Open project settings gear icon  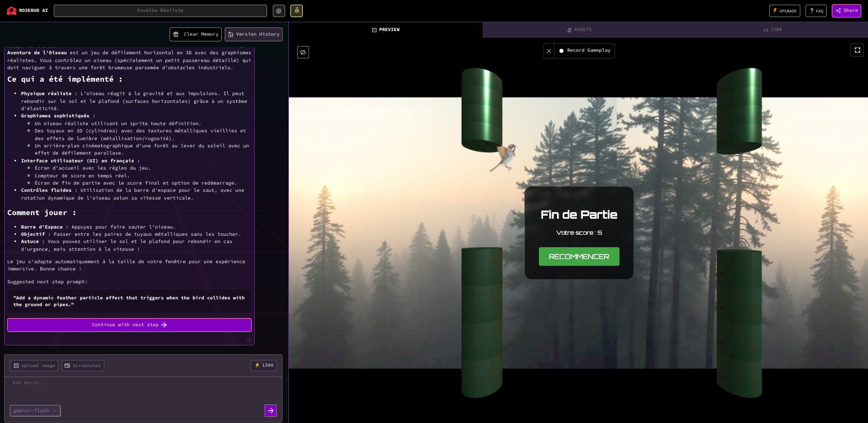278,11
